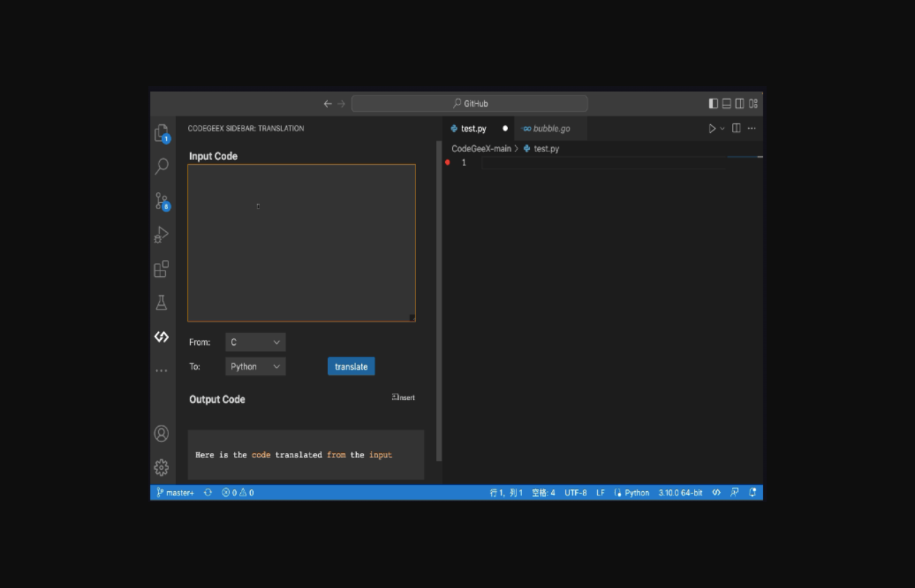Open the Explorer view in activity bar
This screenshot has width=915, height=588.
(161, 133)
